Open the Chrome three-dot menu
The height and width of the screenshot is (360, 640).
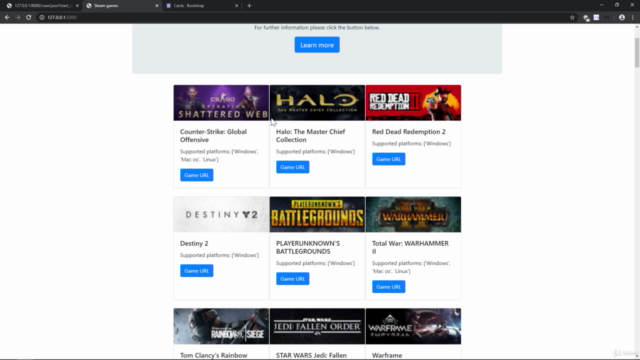click(633, 17)
